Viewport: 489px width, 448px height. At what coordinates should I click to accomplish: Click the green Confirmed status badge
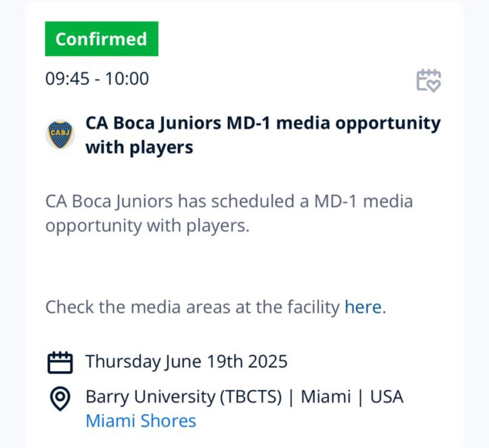click(x=102, y=39)
